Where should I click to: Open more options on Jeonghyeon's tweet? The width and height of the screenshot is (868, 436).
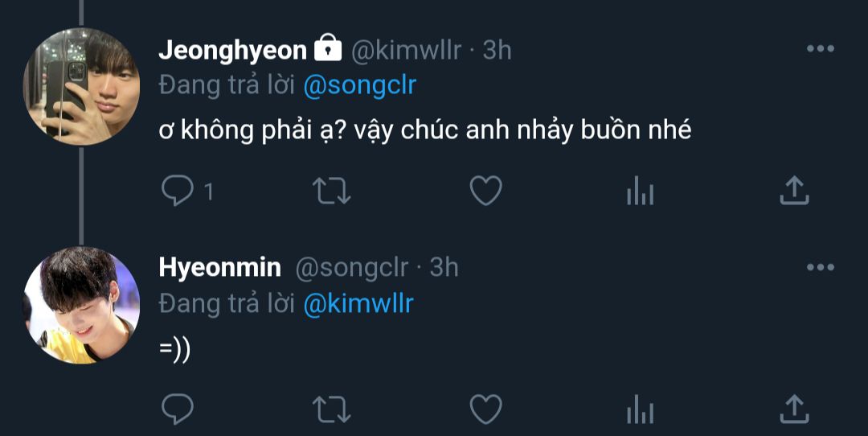(820, 49)
